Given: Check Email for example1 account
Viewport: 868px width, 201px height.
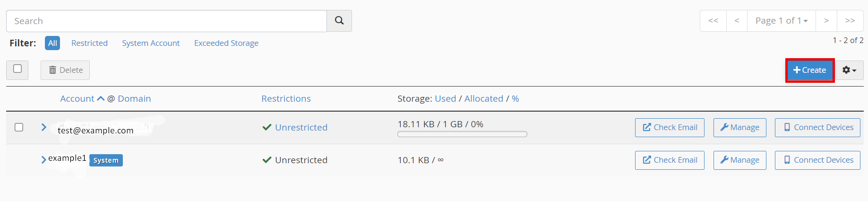Looking at the screenshot, I should 670,160.
